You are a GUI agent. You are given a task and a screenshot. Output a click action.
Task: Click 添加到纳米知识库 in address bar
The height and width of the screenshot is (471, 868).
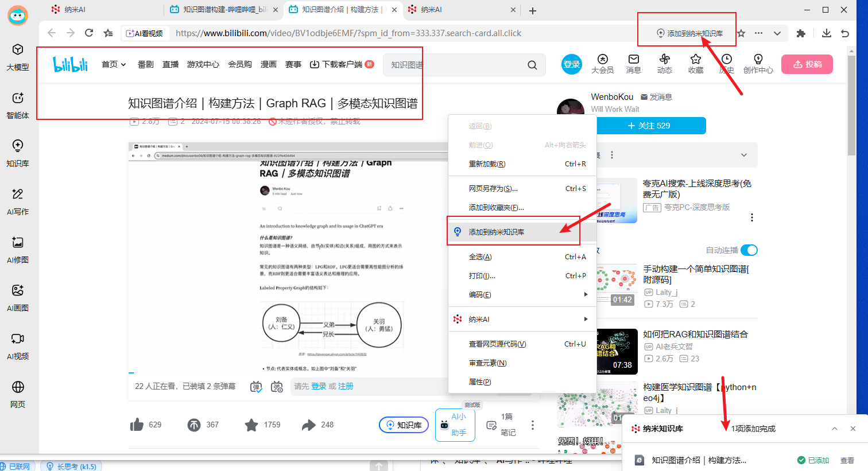coord(689,33)
